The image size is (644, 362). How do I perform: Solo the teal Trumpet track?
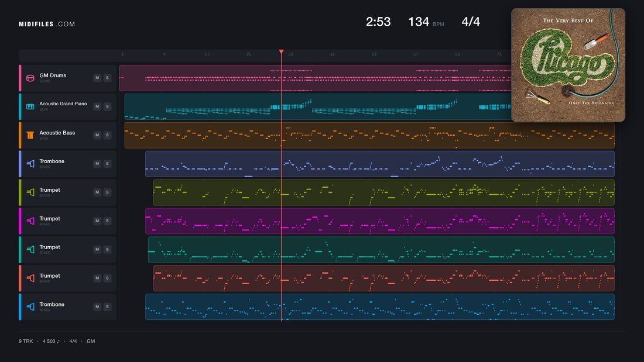coord(107,250)
